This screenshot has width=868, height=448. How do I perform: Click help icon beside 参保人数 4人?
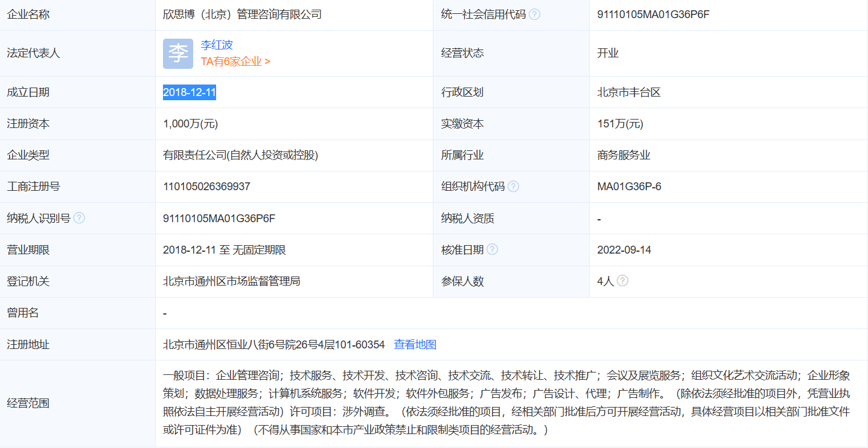point(622,281)
